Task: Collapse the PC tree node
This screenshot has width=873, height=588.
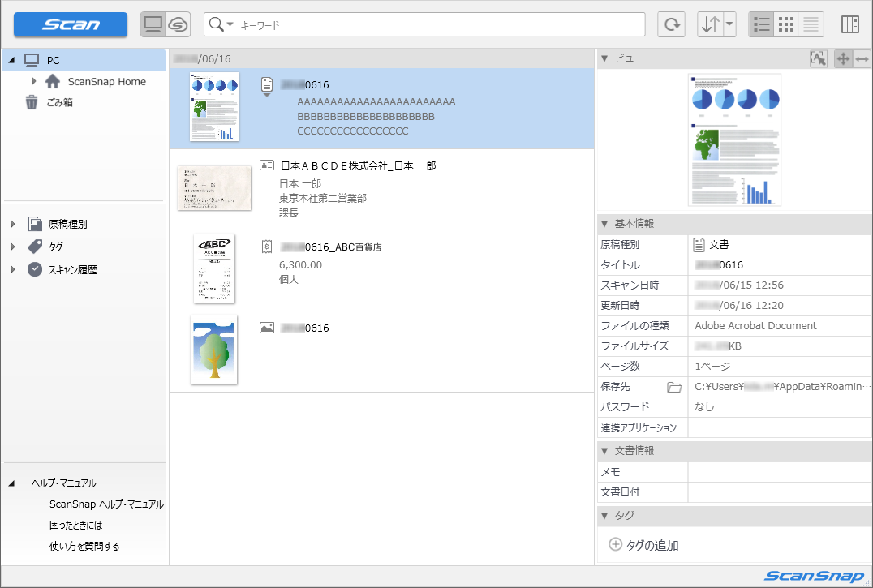Action: click(x=12, y=60)
